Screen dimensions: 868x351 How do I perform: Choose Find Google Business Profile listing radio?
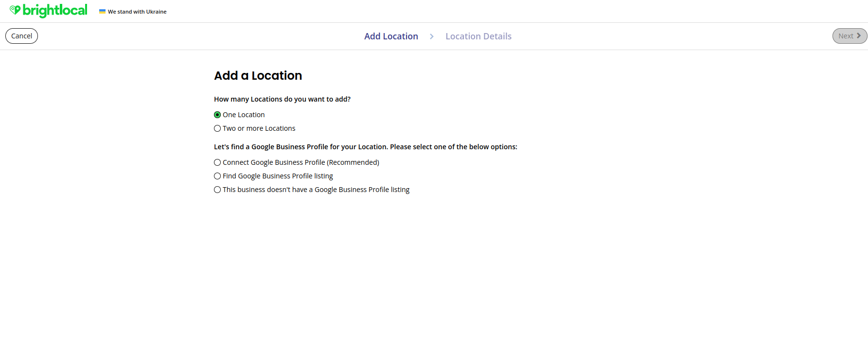217,176
